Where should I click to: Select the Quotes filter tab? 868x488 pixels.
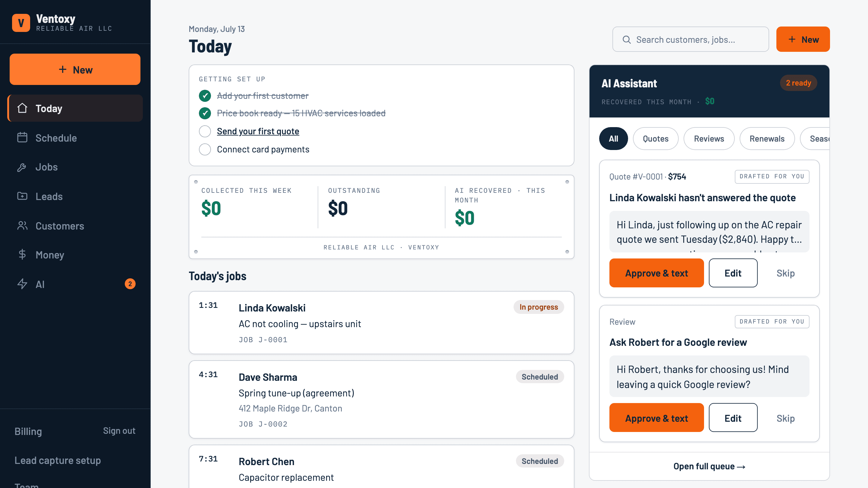coord(656,139)
